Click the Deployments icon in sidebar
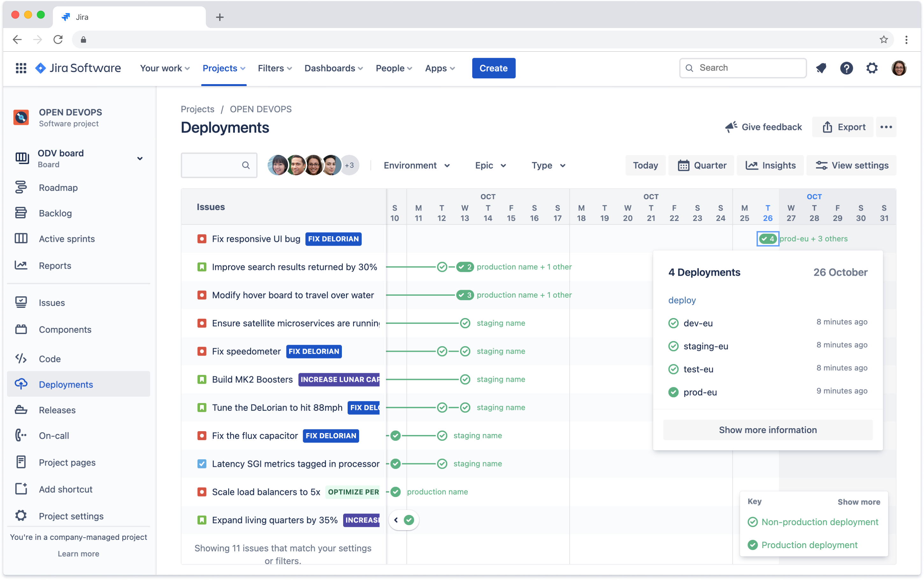 [x=22, y=384]
